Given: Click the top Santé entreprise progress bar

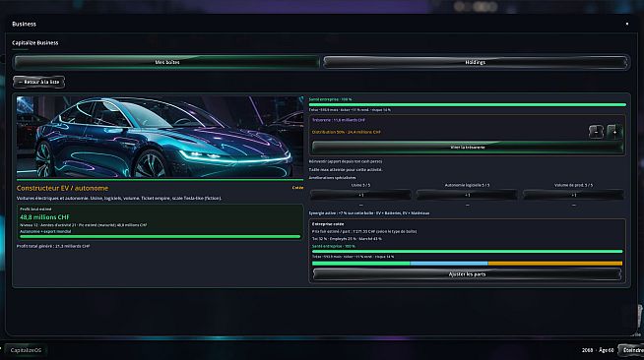Looking at the screenshot, I should pyautogui.click(x=468, y=105).
